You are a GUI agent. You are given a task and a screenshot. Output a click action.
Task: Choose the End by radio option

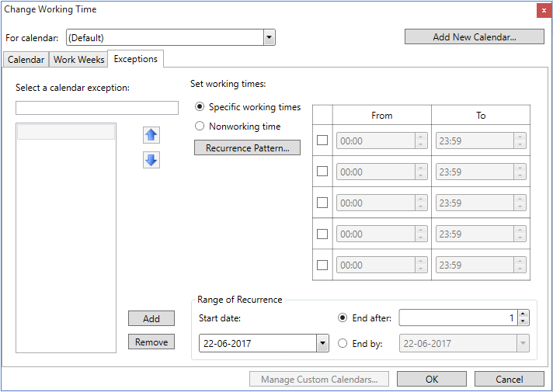pos(343,343)
